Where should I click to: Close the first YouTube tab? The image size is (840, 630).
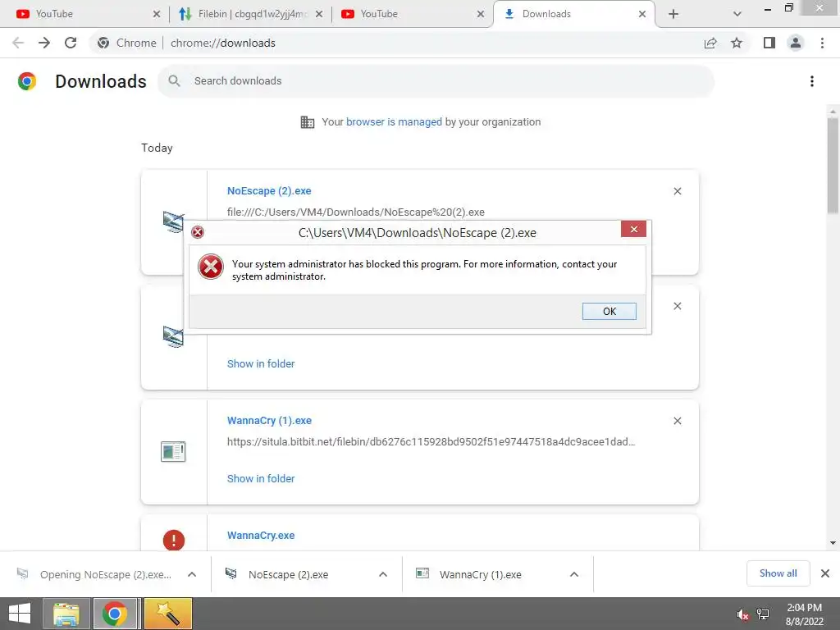[157, 14]
